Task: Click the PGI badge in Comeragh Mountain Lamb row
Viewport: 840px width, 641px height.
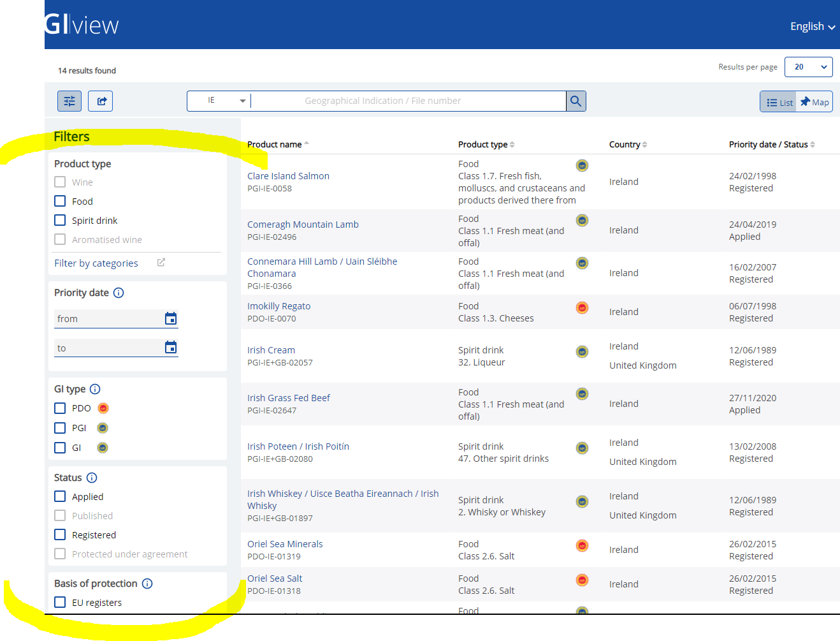Action: click(582, 221)
